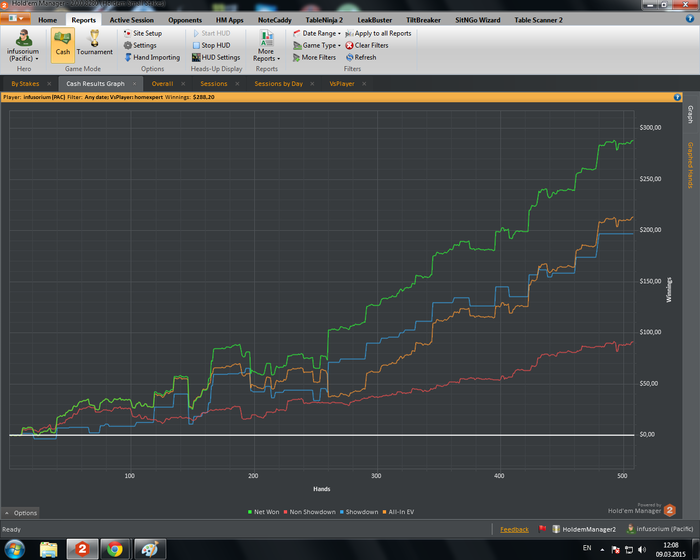The height and width of the screenshot is (560, 700).
Task: Open the Home ribbon tab
Action: pyautogui.click(x=47, y=20)
